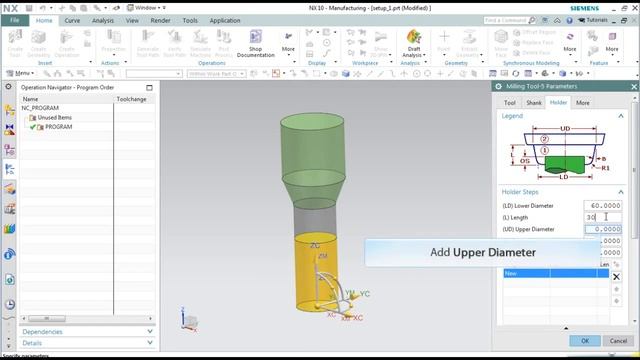640x360 pixels.
Task: Open the resource bar settings gear
Action: [x=8, y=87]
